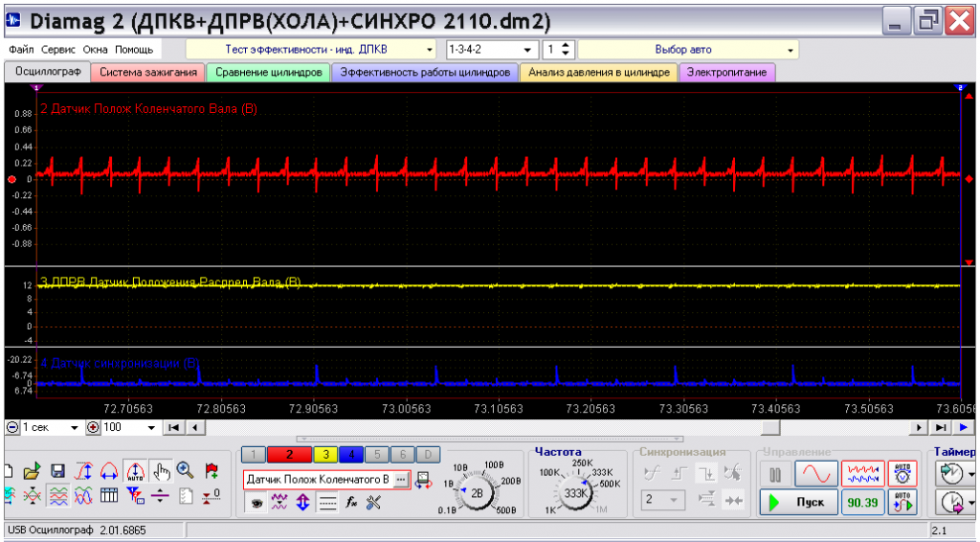Open channel settings tools icon

374,502
